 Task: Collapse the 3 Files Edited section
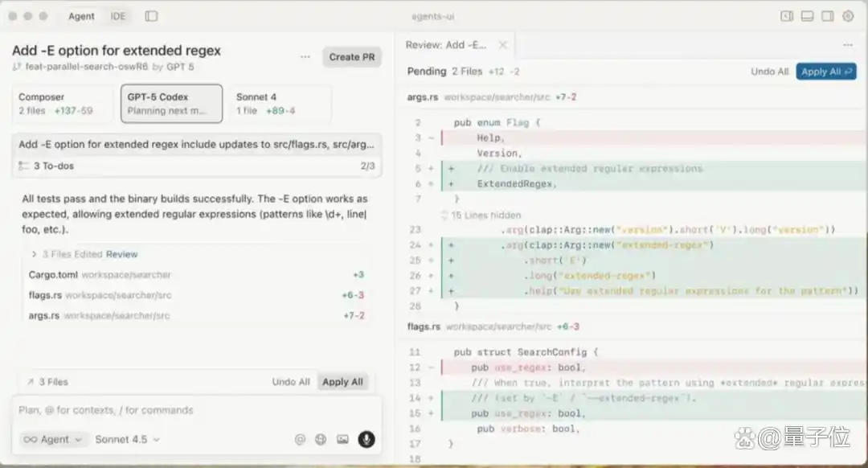(x=34, y=254)
